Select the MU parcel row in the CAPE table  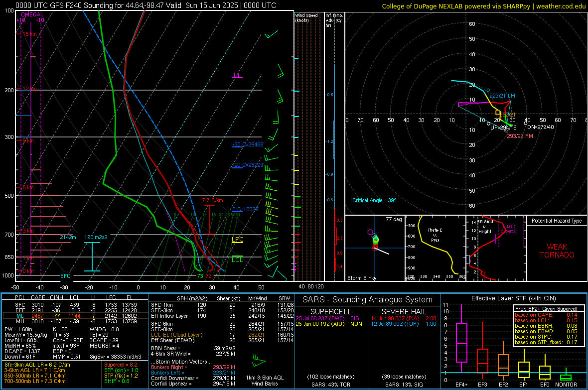point(76,321)
